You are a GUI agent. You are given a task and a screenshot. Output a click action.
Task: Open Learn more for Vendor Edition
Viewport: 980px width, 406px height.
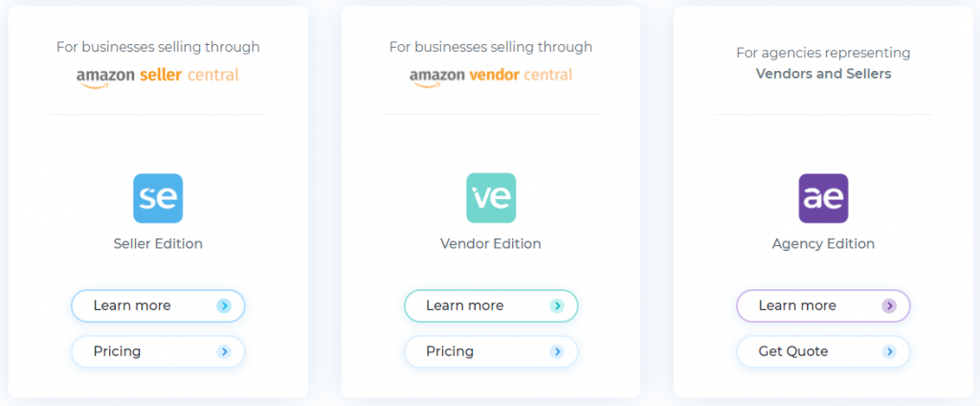coord(491,305)
